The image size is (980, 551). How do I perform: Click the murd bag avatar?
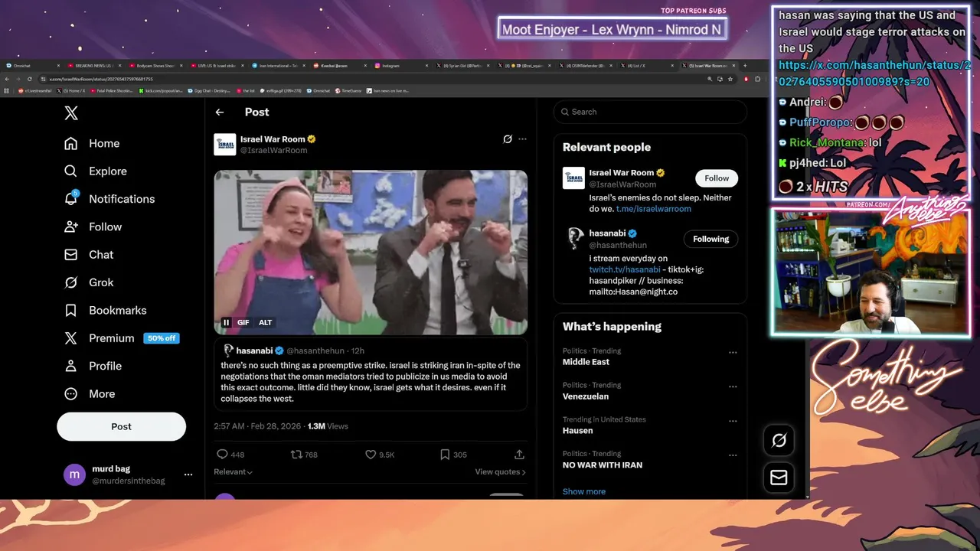74,474
